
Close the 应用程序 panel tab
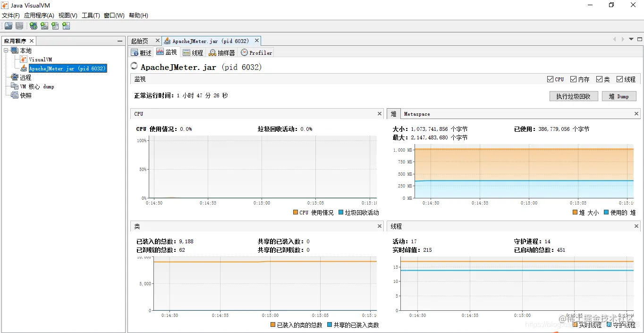tap(32, 41)
